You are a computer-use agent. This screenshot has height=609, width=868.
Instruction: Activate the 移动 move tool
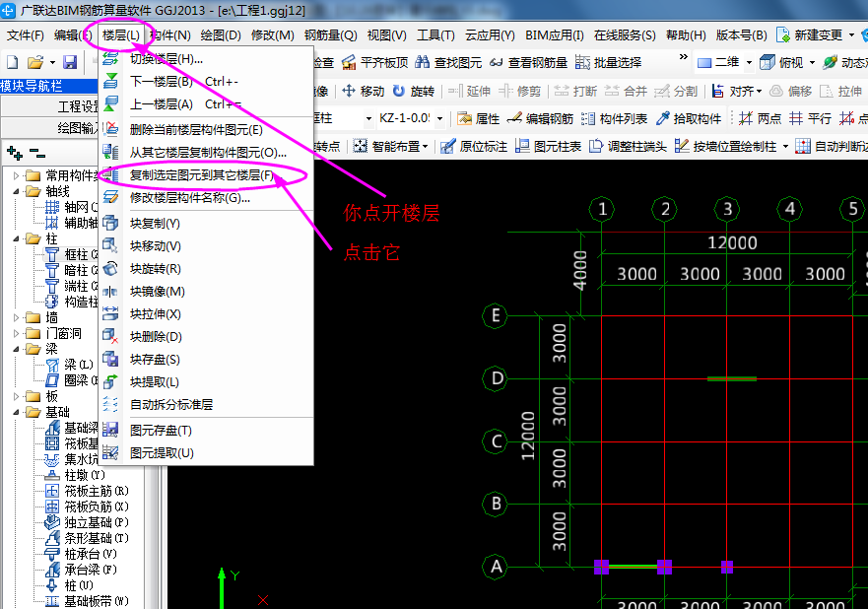[x=364, y=91]
